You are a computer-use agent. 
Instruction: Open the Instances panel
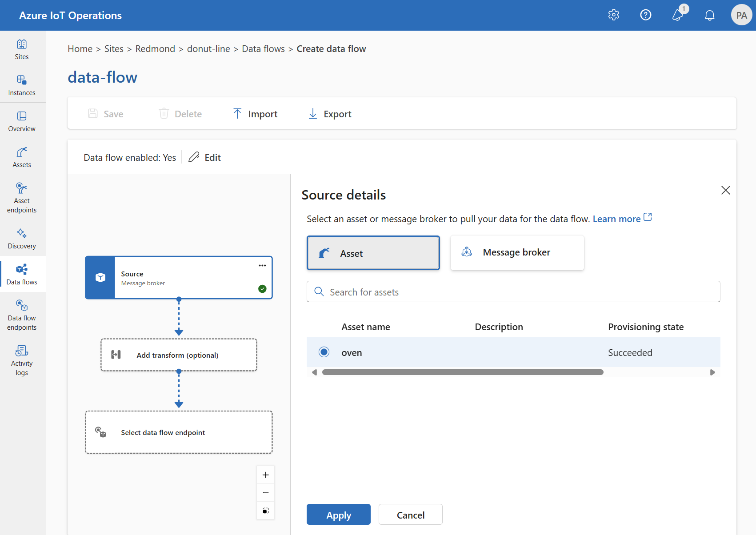[x=21, y=84]
